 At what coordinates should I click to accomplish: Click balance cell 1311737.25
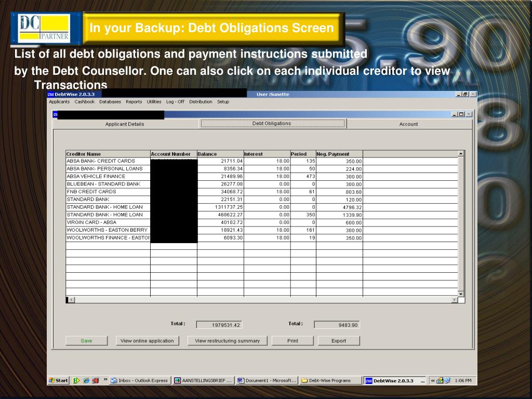click(x=220, y=207)
